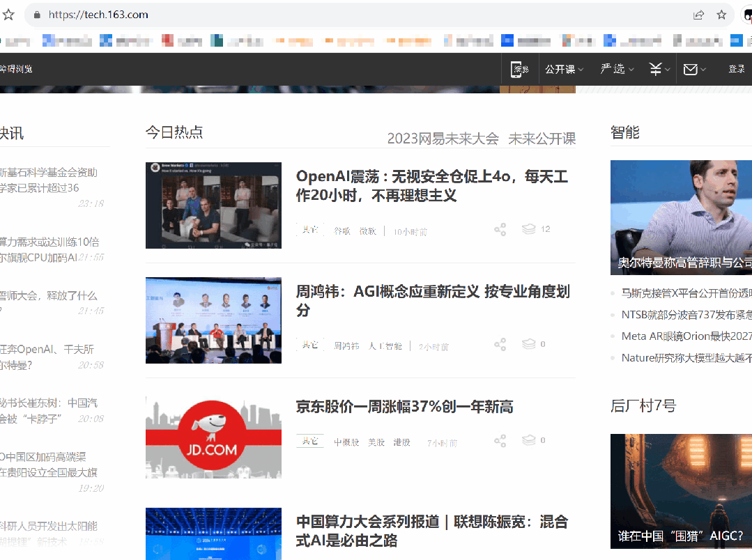Open the OpenAI震荡 article headline

click(x=431, y=185)
